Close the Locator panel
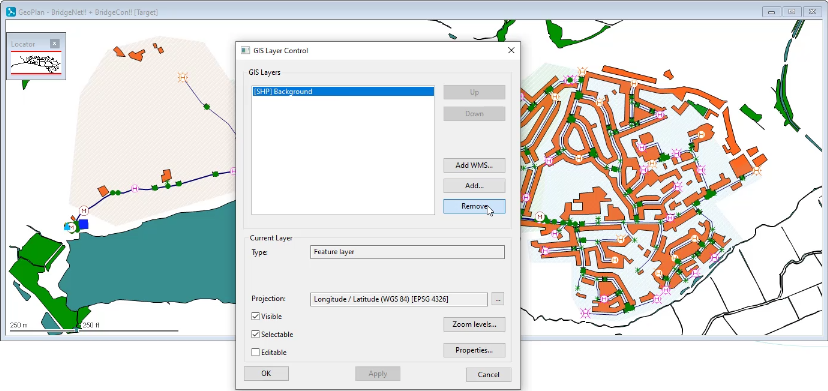The height and width of the screenshot is (391, 828). tap(54, 44)
